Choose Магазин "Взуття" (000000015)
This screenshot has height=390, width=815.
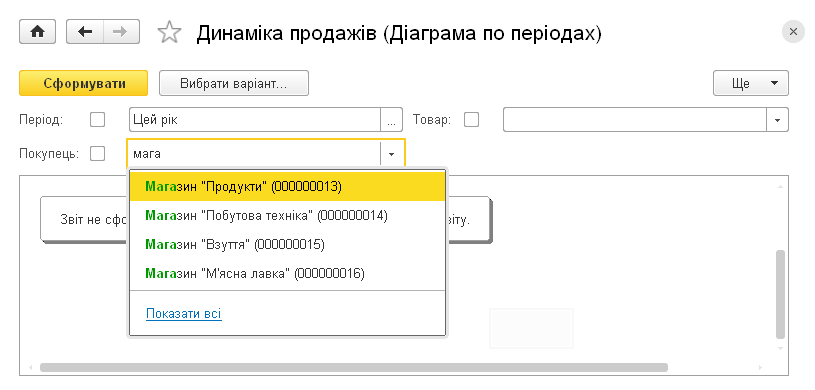pyautogui.click(x=287, y=244)
